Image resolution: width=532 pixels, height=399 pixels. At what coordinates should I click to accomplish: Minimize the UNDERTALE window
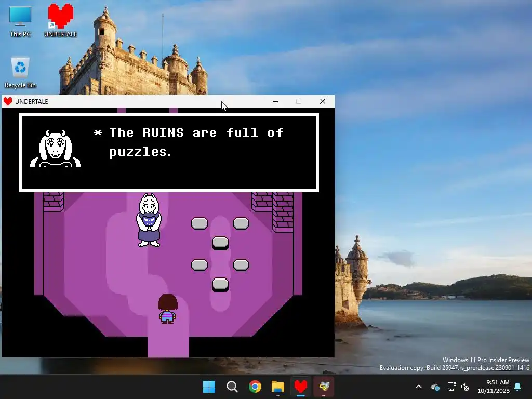(x=275, y=101)
